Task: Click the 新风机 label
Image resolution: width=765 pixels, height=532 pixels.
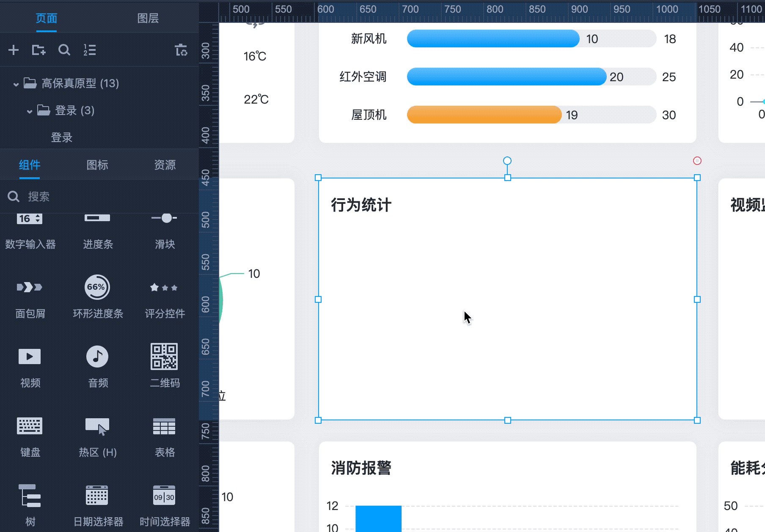Action: [x=369, y=39]
